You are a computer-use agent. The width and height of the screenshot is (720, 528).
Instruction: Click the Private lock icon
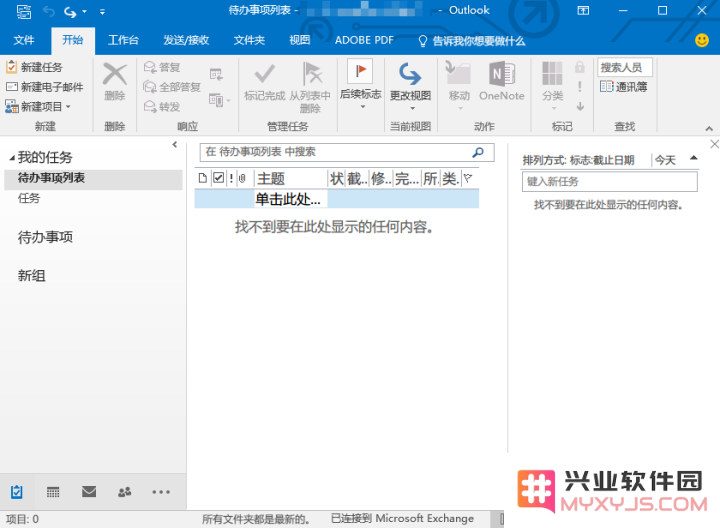click(x=580, y=67)
